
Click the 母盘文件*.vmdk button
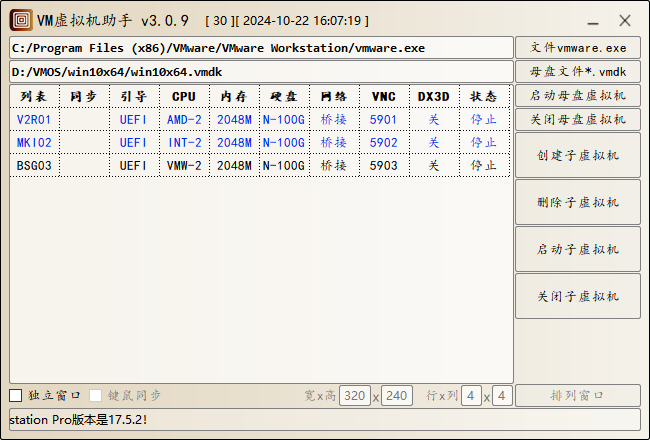pyautogui.click(x=578, y=72)
